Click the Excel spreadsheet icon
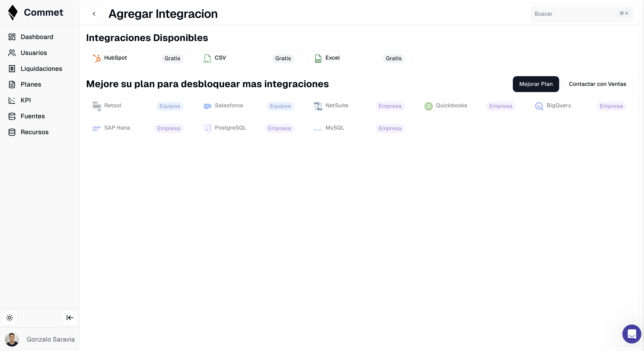 [x=318, y=58]
